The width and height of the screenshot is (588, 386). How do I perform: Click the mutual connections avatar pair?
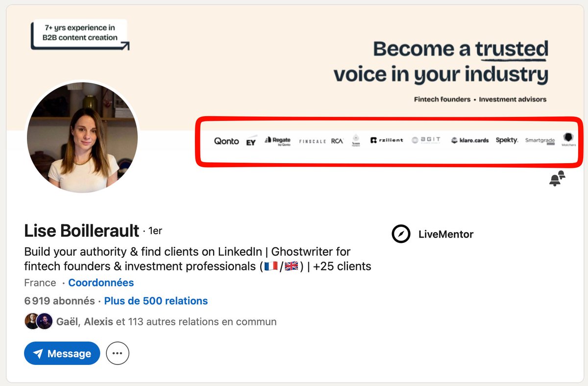click(x=39, y=321)
